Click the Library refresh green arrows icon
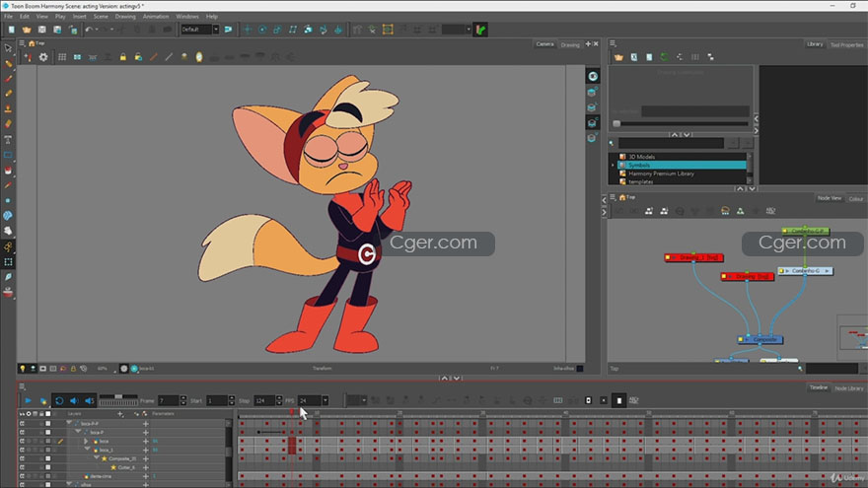868x488 pixels. 664,57
